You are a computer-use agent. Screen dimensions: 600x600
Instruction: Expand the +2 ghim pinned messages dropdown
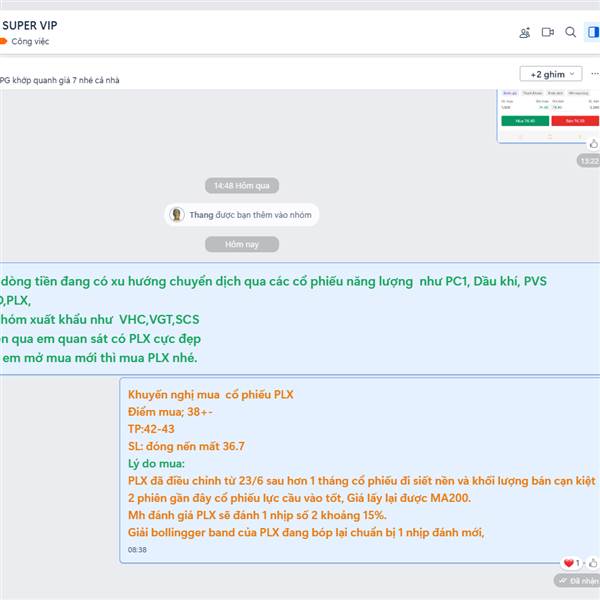[x=551, y=74]
